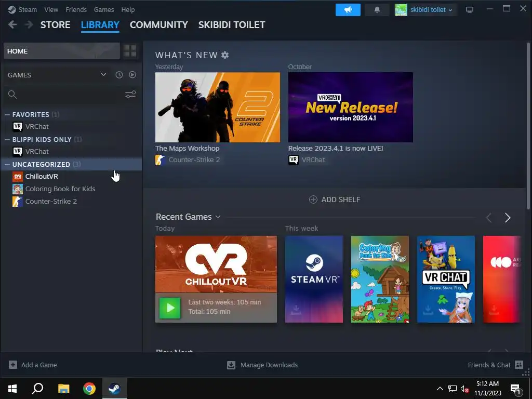Open Google Chrome from taskbar
The height and width of the screenshot is (399, 532).
coord(89,389)
